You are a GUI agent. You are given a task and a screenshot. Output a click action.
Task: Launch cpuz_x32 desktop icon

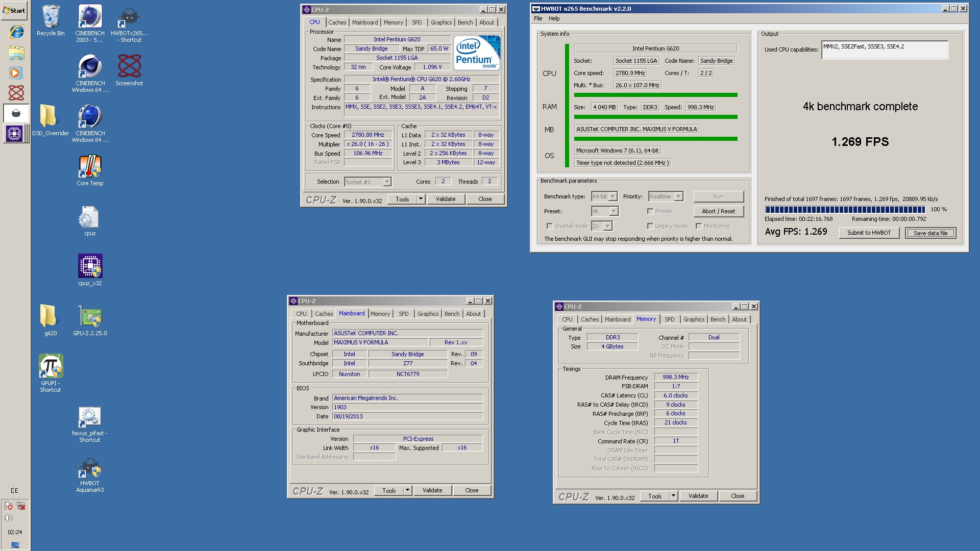click(x=90, y=270)
